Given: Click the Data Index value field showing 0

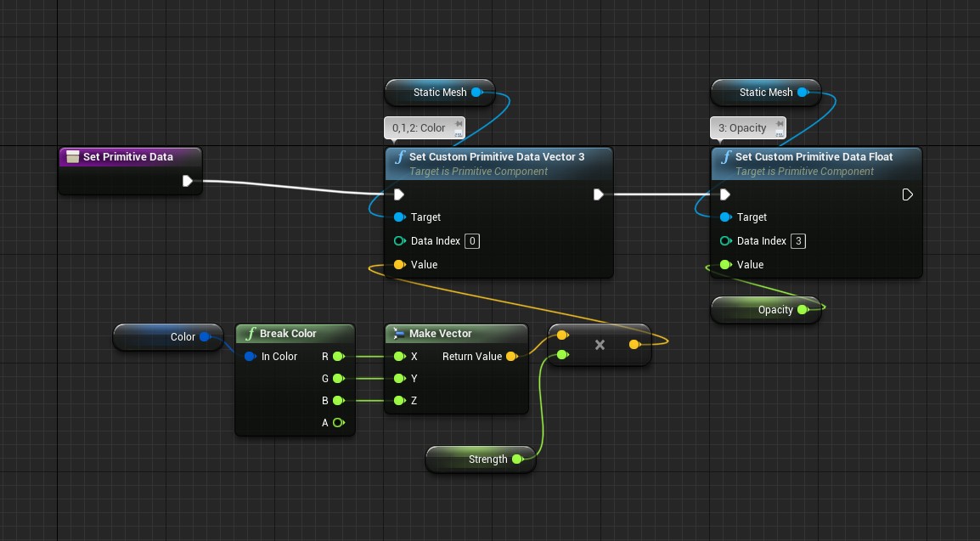Looking at the screenshot, I should [x=473, y=241].
